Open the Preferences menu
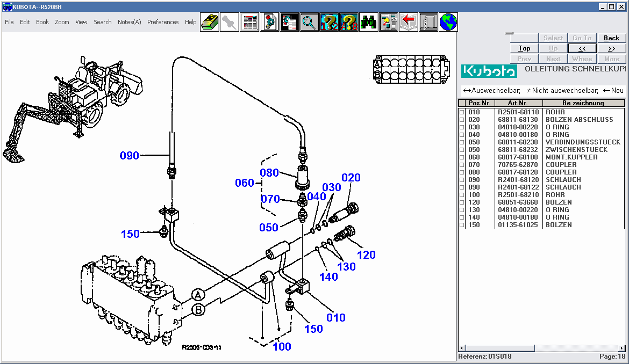629x364 pixels. click(x=163, y=22)
